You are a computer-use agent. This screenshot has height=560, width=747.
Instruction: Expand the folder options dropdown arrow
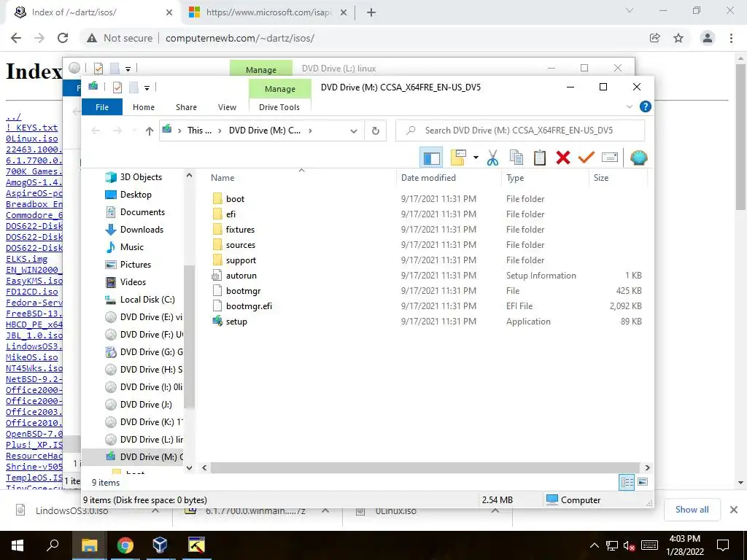[x=476, y=157]
